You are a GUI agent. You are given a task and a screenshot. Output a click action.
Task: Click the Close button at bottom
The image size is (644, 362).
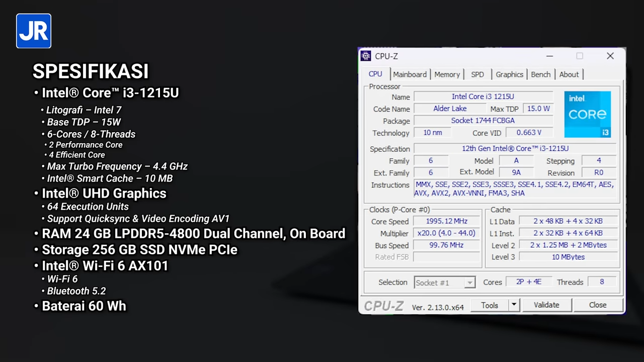598,305
